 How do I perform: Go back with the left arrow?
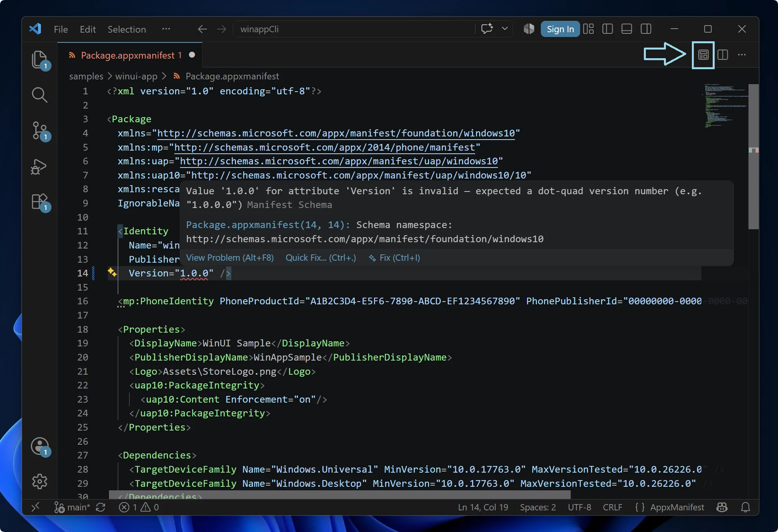pos(202,29)
